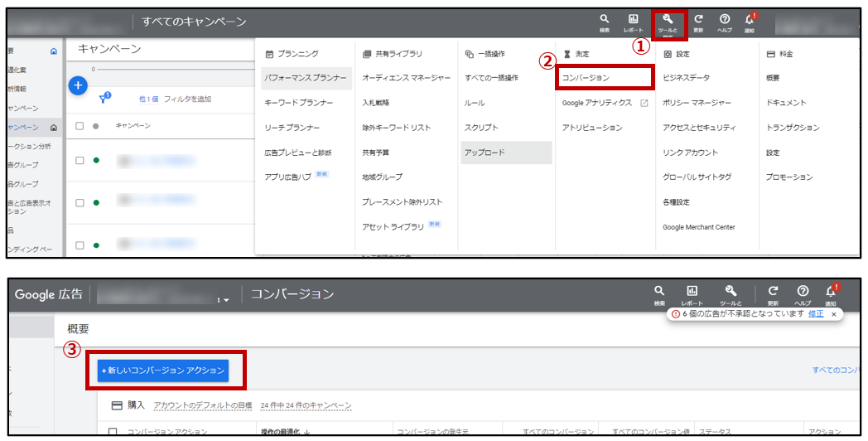Open 概要 under 料金
Screen dimensions: 868x441
tap(773, 78)
